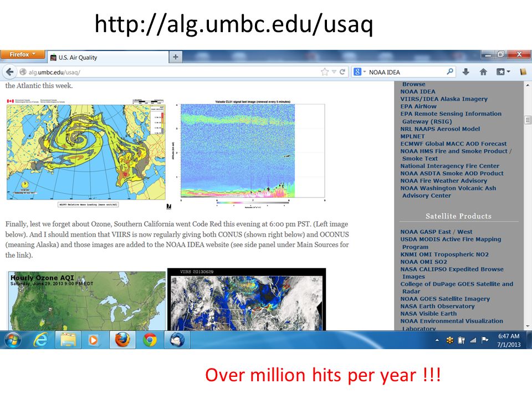
Task: Open the bookmarks menu star icon
Action: click(x=503, y=72)
